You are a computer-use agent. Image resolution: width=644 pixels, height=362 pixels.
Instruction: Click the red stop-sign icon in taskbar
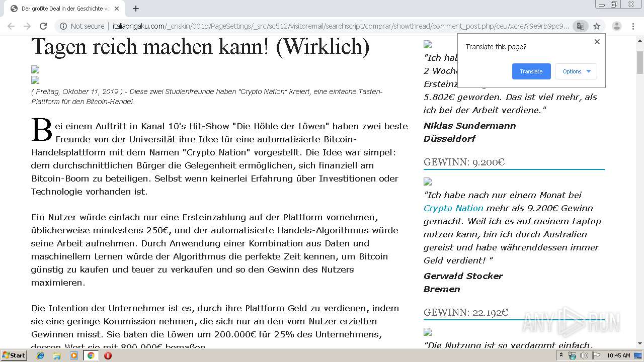pos(108,355)
